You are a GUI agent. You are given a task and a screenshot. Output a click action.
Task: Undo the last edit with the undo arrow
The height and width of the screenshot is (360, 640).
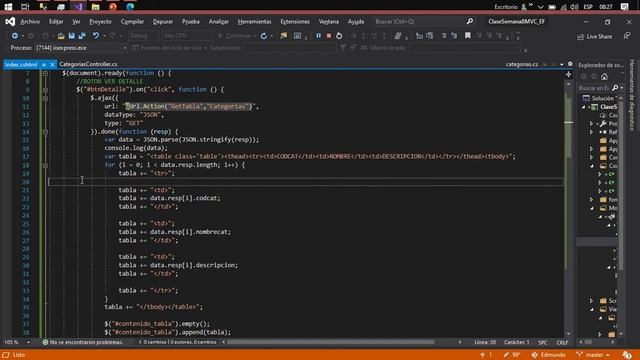tap(96, 36)
